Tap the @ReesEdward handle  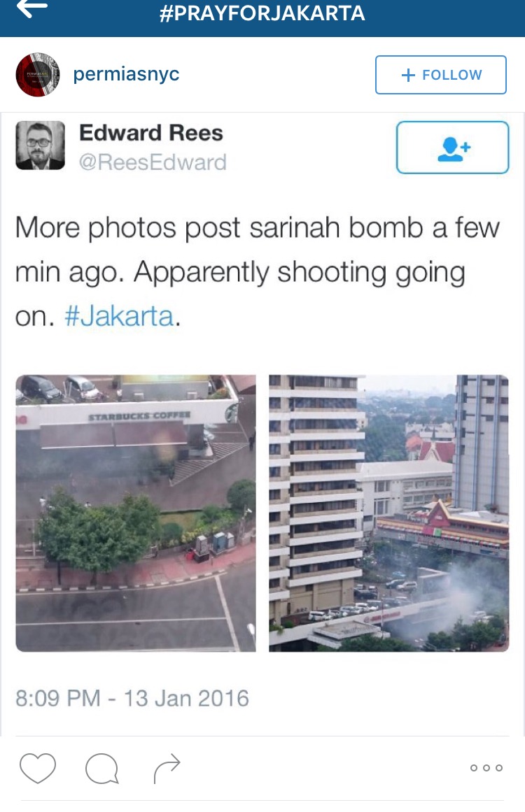(153, 162)
